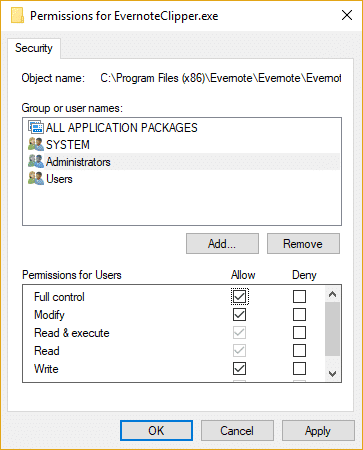Click permissions list scroll down arrow
Screen dimensions: 363x450
point(332,374)
